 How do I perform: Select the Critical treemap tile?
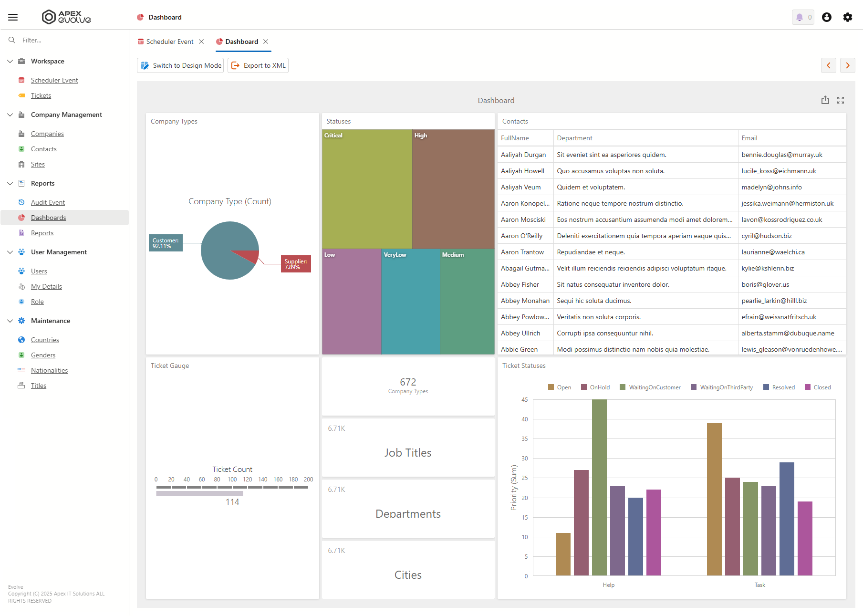pos(367,189)
